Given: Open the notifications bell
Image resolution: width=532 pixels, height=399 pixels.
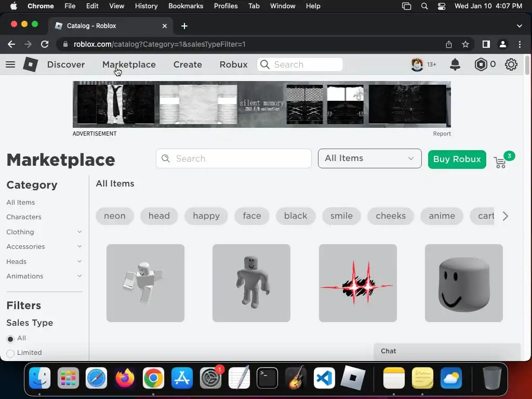Looking at the screenshot, I should point(455,64).
